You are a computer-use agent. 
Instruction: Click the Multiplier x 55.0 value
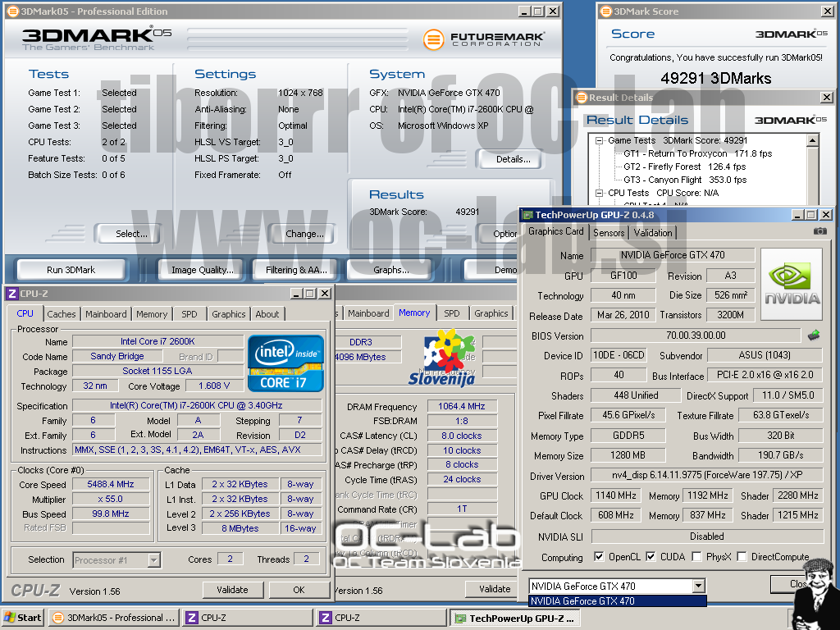(x=111, y=499)
